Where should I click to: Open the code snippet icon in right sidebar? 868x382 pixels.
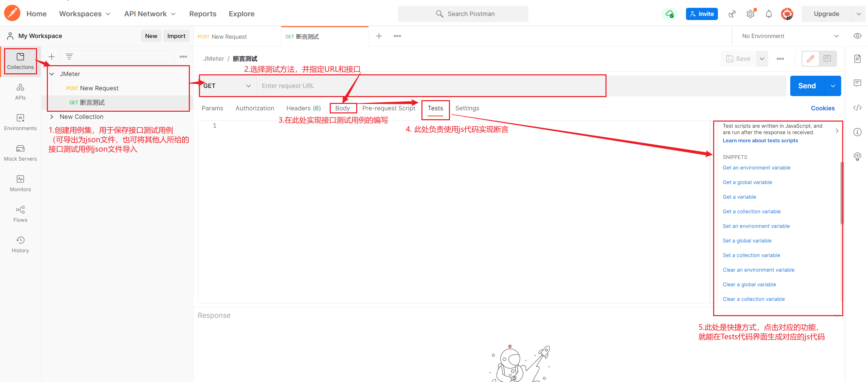coord(857,108)
